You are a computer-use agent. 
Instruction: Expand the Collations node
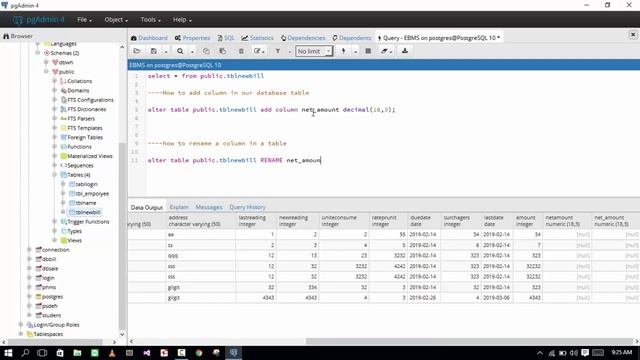coord(55,81)
